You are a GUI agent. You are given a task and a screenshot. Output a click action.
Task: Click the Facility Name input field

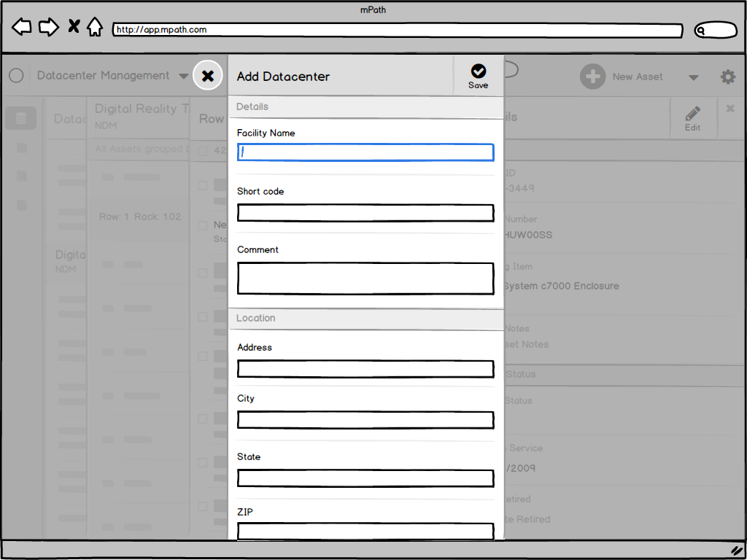click(x=365, y=152)
